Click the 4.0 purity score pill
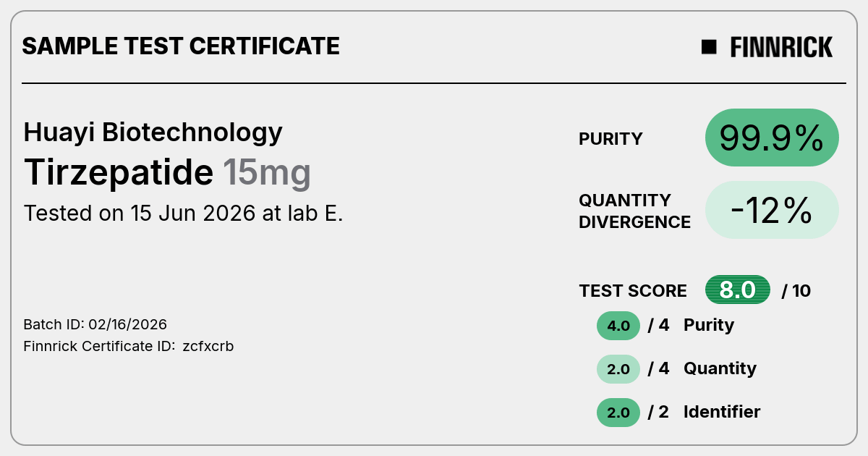Screen dimensions: 868x456 click(x=618, y=326)
